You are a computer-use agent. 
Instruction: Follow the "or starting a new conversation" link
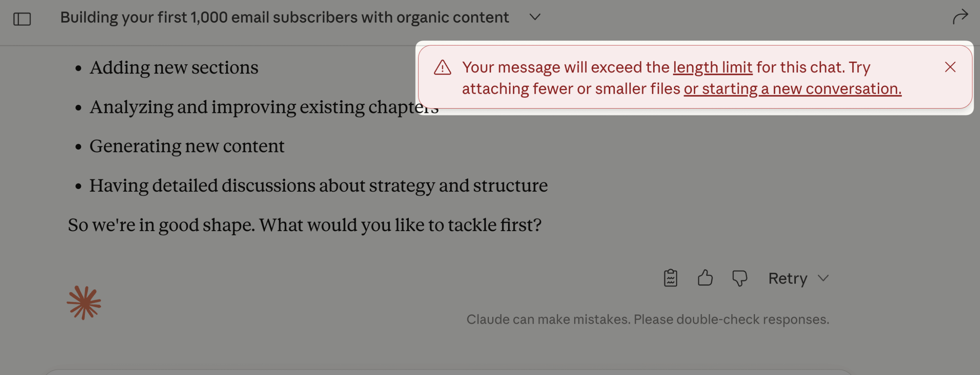click(792, 89)
